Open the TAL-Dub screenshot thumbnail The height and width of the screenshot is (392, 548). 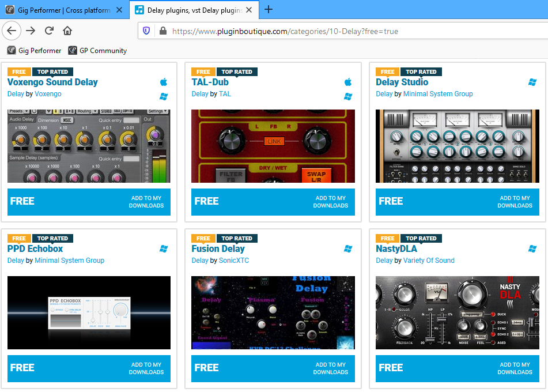tap(273, 146)
